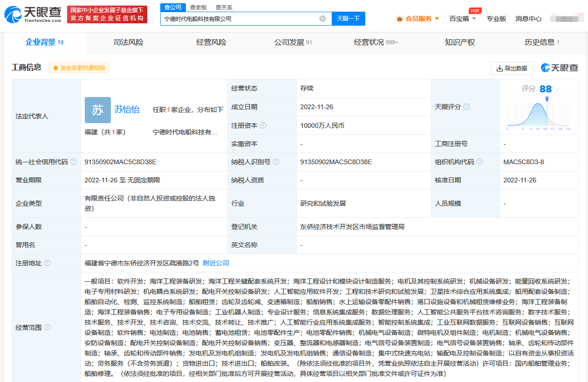Click the 天眼一下 search button
This screenshot has height=382, width=588.
349,19
